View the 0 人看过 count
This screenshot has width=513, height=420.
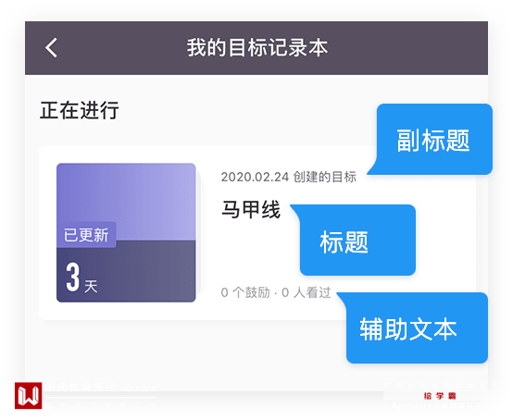(307, 292)
